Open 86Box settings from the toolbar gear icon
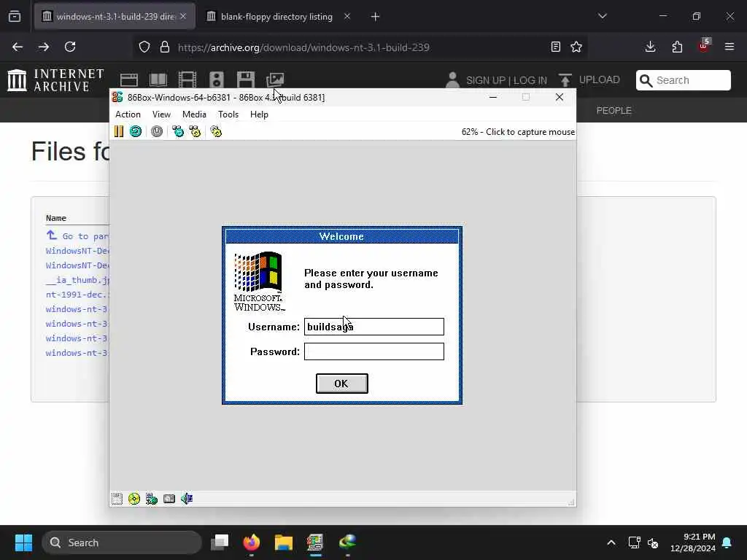This screenshot has width=747, height=560. point(216,131)
